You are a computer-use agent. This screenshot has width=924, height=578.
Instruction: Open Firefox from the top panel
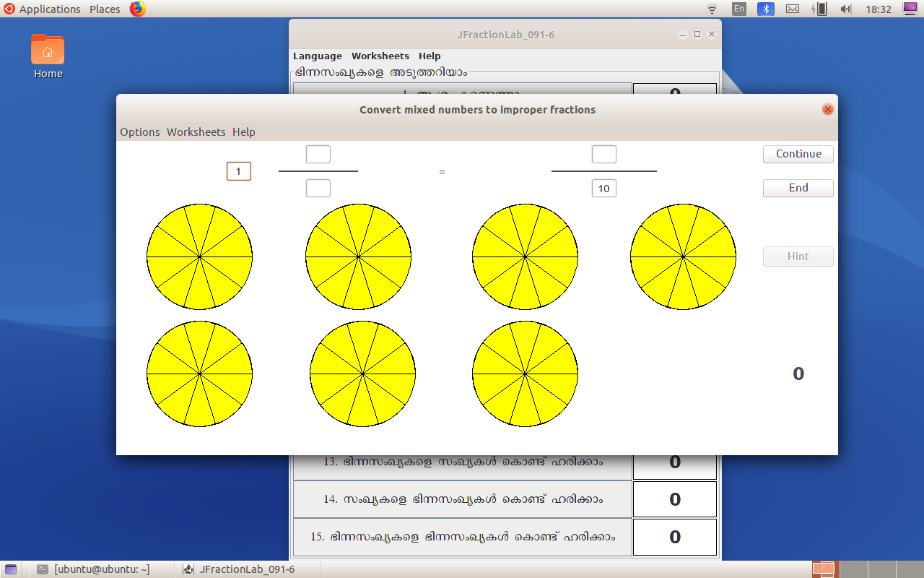(x=137, y=9)
